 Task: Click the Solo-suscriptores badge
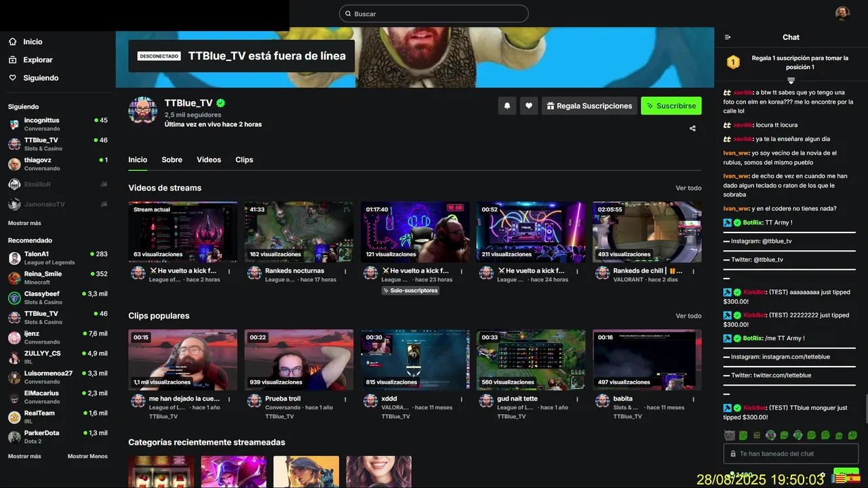pyautogui.click(x=410, y=291)
